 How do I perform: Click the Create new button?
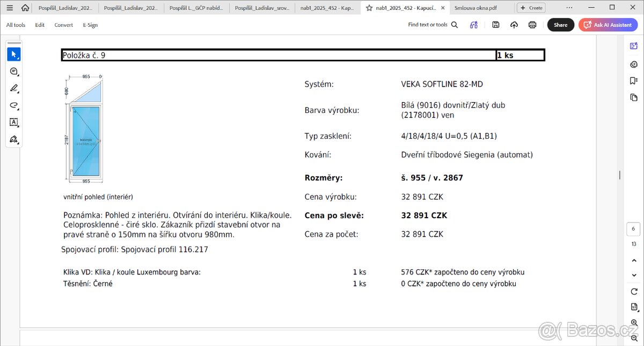coord(531,8)
